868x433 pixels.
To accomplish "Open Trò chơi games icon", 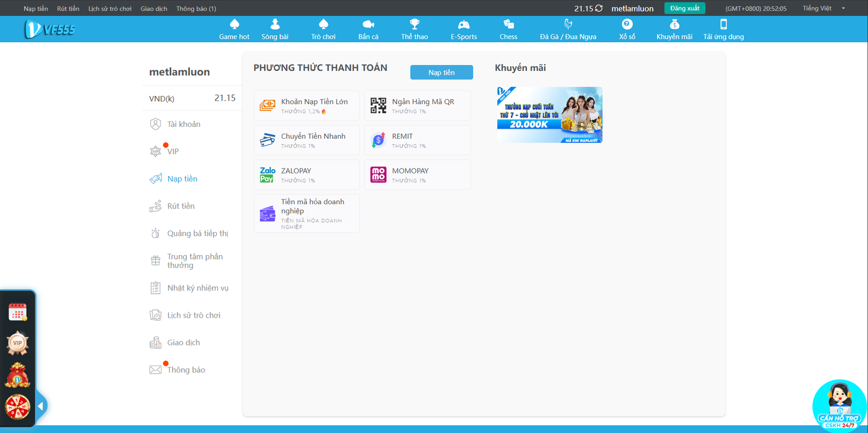I will (323, 24).
